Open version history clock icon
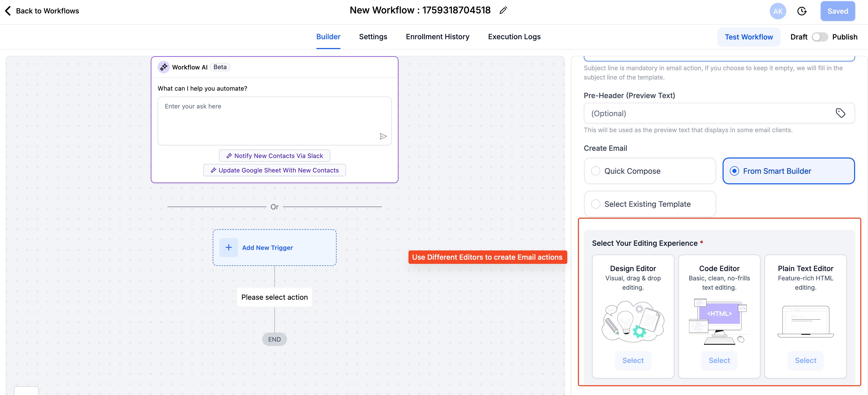Image resolution: width=868 pixels, height=395 pixels. click(x=802, y=11)
